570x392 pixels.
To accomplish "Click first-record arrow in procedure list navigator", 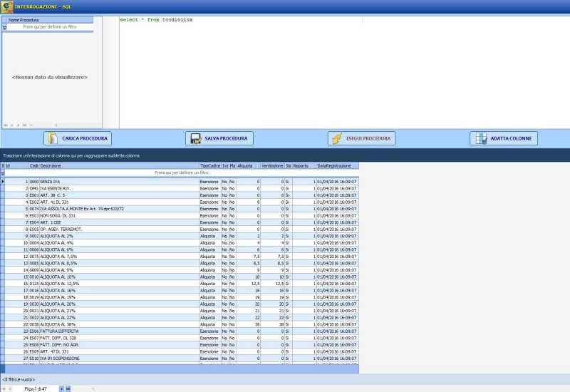I will pyautogui.click(x=6, y=125).
